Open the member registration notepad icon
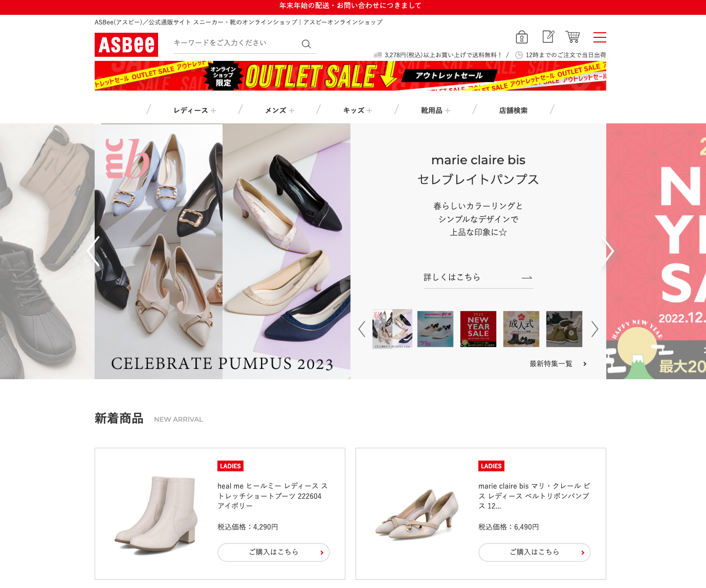 [x=548, y=36]
